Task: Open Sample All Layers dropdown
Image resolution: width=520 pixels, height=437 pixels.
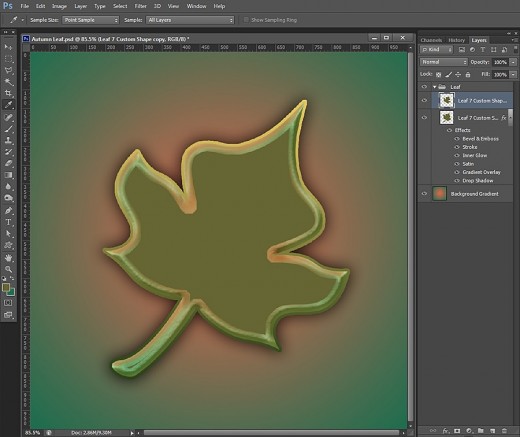Action: click(190, 20)
